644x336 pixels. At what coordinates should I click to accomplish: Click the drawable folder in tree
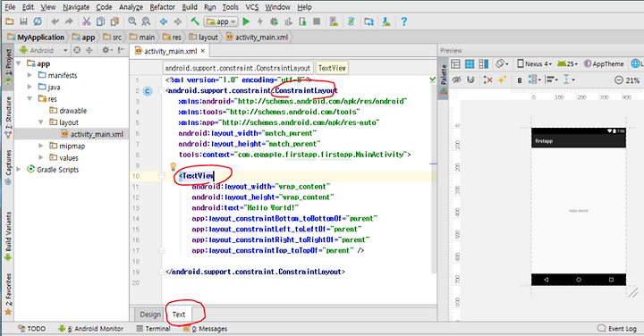(68, 111)
